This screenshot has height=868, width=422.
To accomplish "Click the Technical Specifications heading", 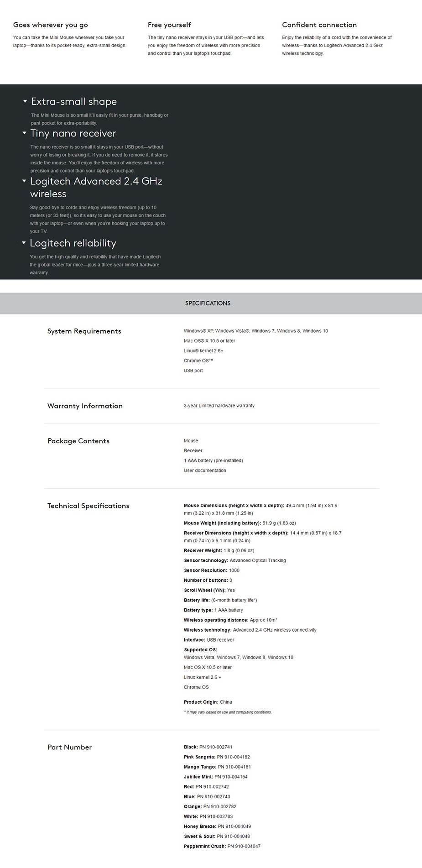I will [x=89, y=506].
